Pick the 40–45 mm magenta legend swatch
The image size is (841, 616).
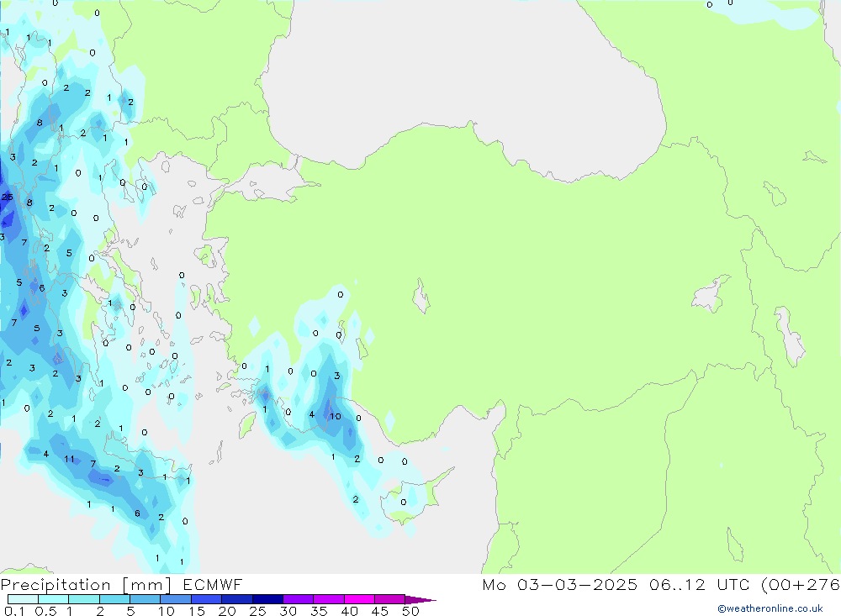click(359, 599)
